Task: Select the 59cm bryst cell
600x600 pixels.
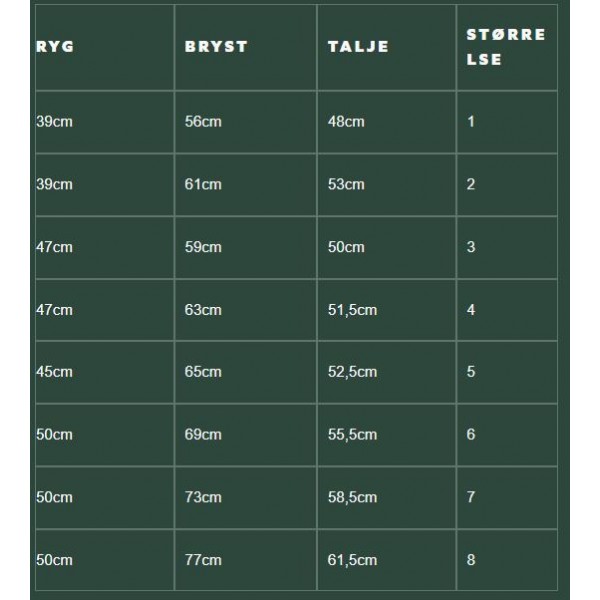Action: point(203,247)
